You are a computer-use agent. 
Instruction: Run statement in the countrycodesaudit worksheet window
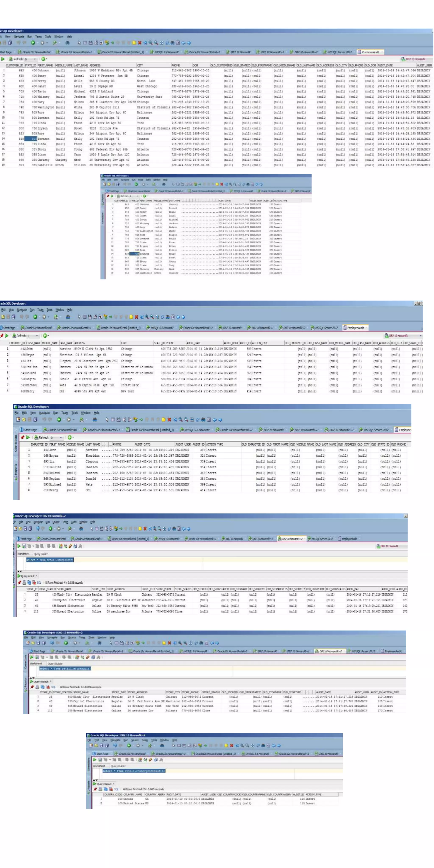click(95, 759)
